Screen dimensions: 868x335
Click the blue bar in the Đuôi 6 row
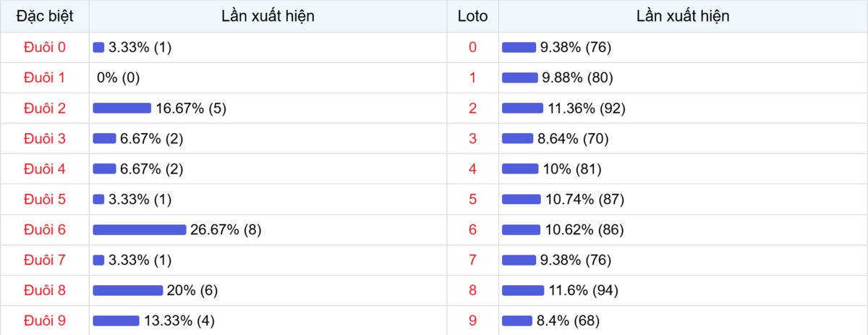tap(139, 230)
